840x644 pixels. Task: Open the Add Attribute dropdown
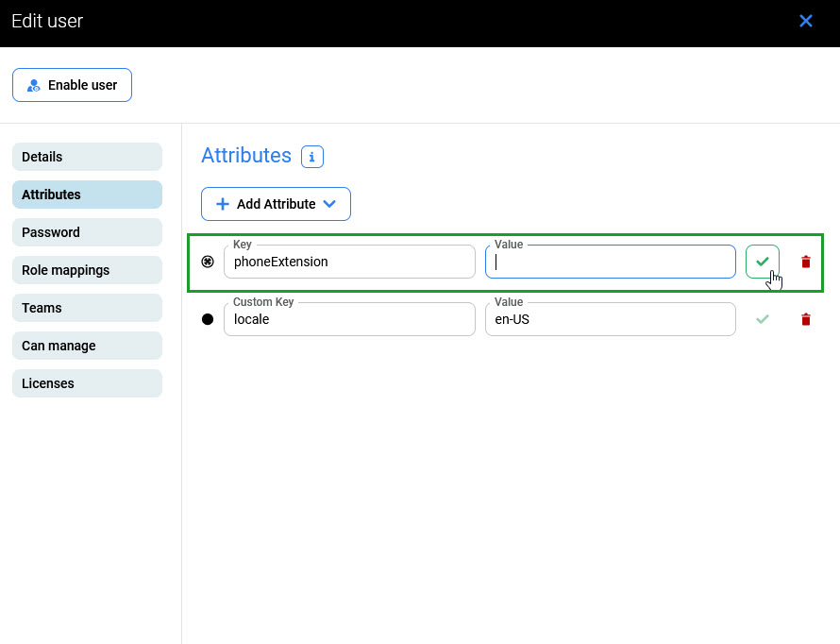(x=276, y=204)
